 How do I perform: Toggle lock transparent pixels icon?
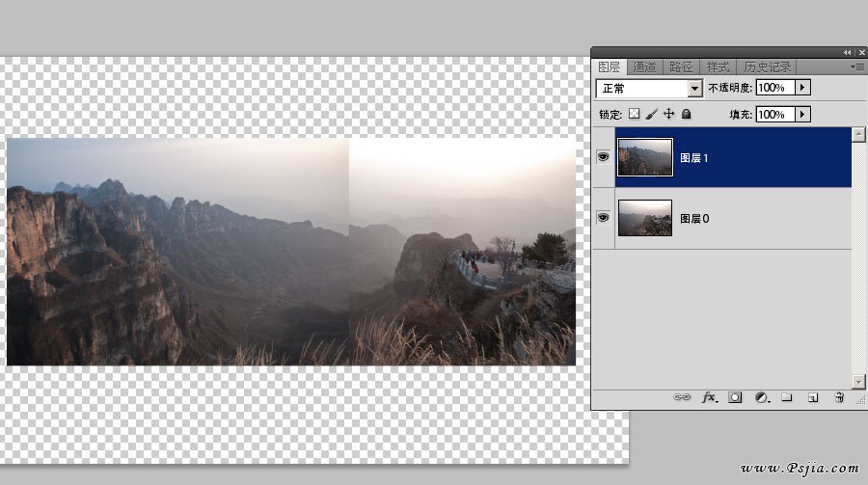pyautogui.click(x=634, y=114)
